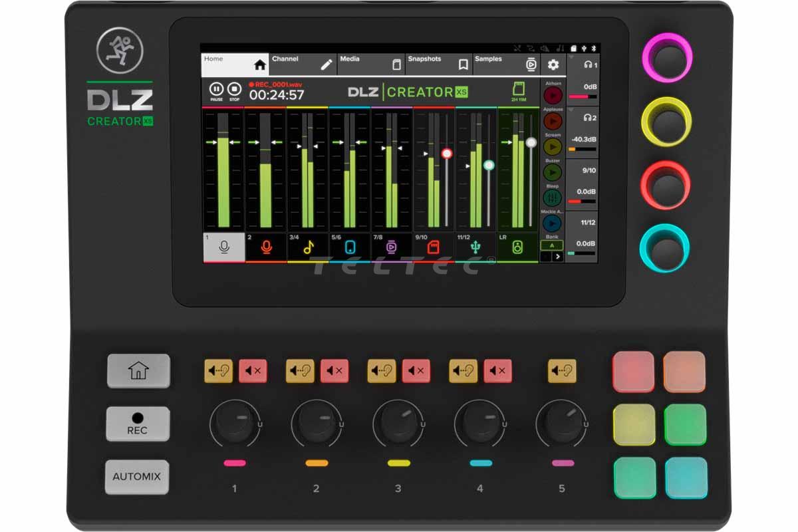Select the LR speaker main output icon

[x=517, y=247]
